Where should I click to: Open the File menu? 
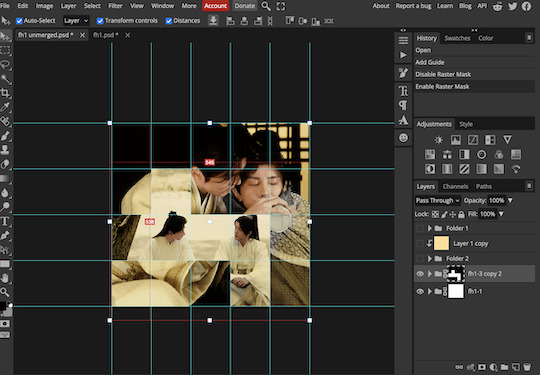point(5,6)
